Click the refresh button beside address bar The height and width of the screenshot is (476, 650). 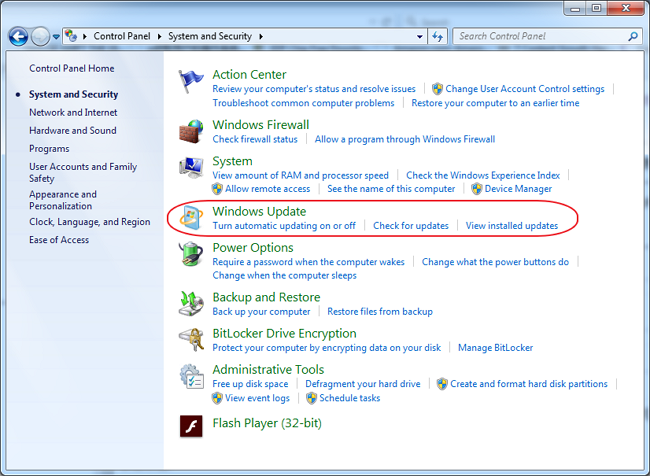pyautogui.click(x=438, y=36)
